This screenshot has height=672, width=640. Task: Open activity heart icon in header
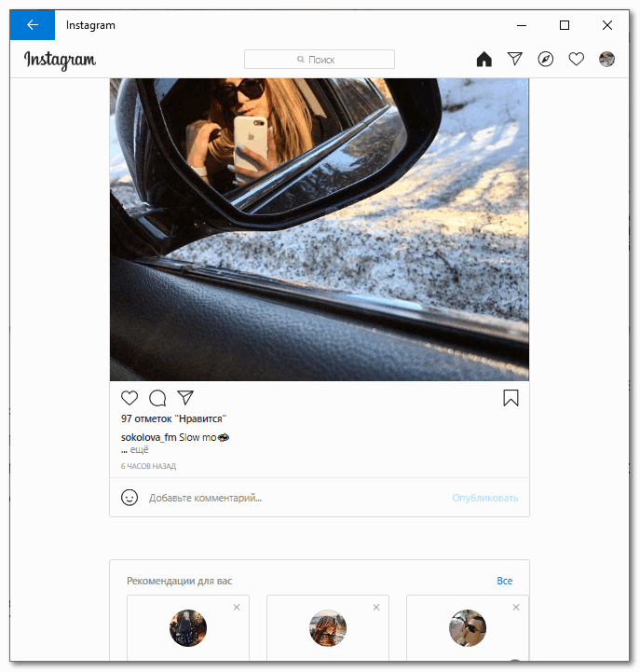576,59
